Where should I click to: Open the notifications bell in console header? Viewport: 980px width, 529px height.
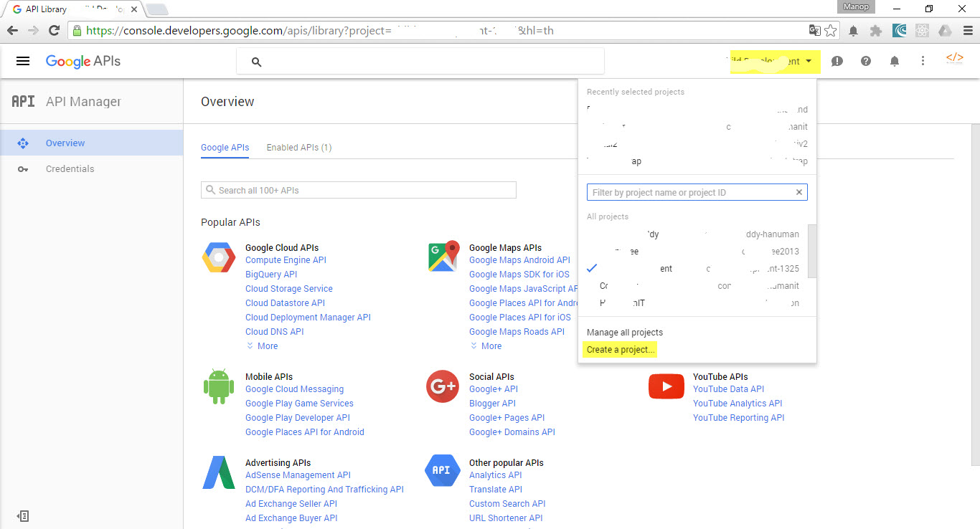[895, 62]
